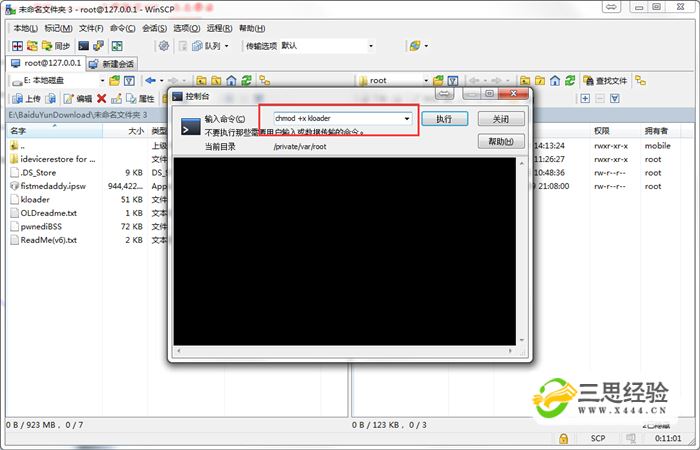Open the E: 本地磁盘 drive dropdown
Screen dimensions: 700x450
point(101,80)
